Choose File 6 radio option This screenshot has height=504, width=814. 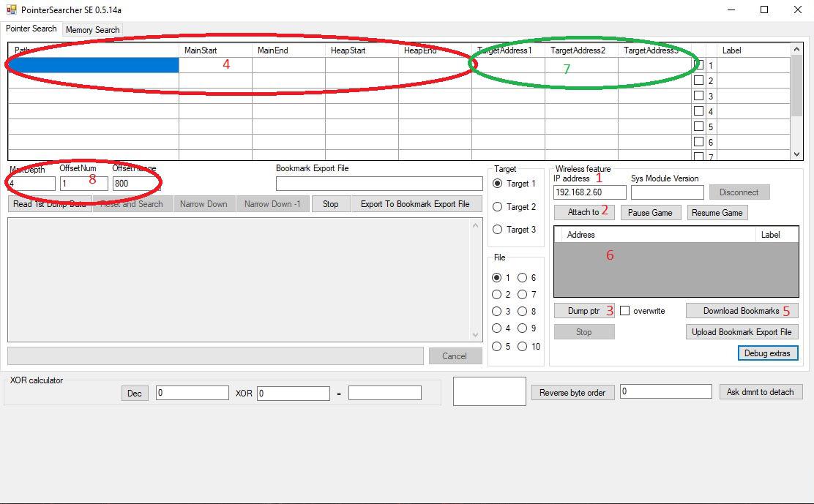coord(523,278)
